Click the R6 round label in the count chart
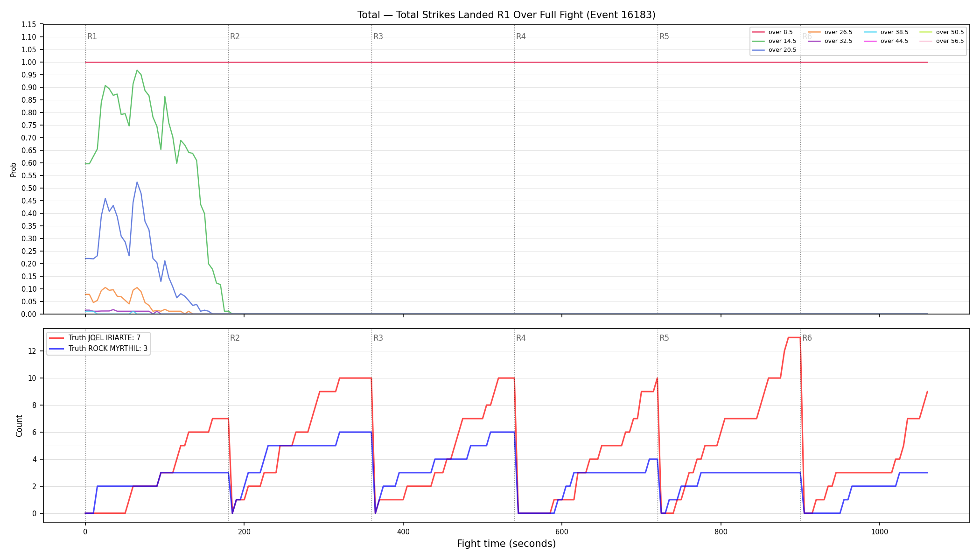The image size is (980, 560). pos(807,338)
